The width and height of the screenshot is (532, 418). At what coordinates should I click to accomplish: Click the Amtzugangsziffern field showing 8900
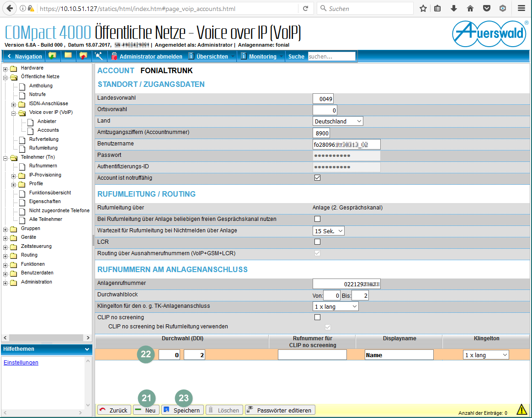(321, 133)
